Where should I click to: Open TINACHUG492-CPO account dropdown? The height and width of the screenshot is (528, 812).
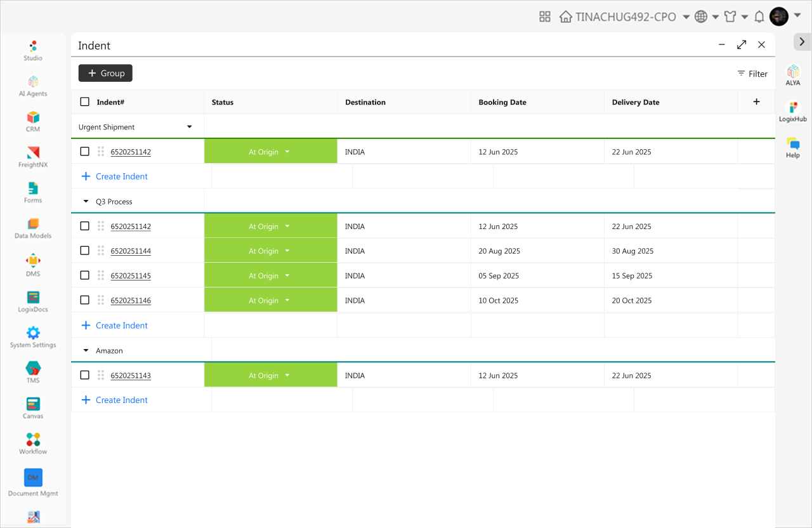click(686, 17)
